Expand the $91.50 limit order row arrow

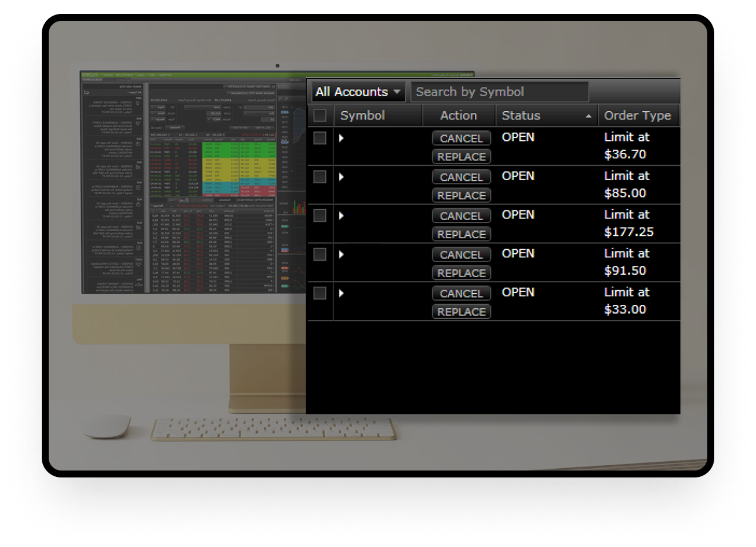(x=341, y=254)
